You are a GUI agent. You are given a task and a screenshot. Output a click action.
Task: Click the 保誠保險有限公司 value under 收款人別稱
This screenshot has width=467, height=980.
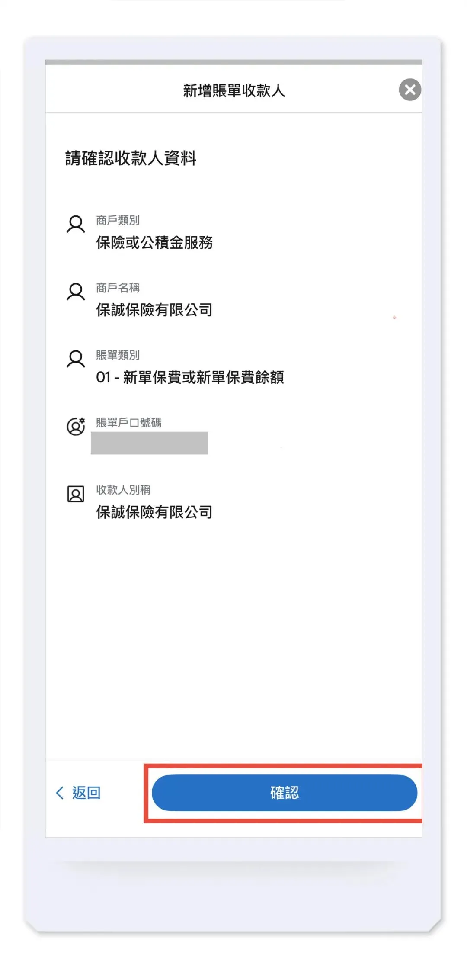(x=154, y=512)
